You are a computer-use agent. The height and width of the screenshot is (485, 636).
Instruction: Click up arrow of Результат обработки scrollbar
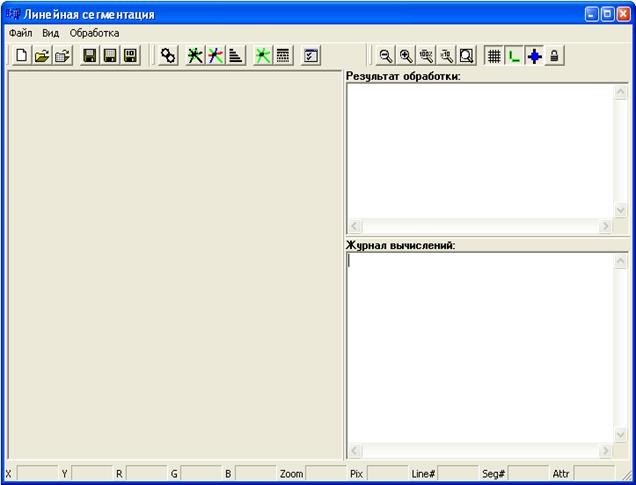(x=621, y=92)
